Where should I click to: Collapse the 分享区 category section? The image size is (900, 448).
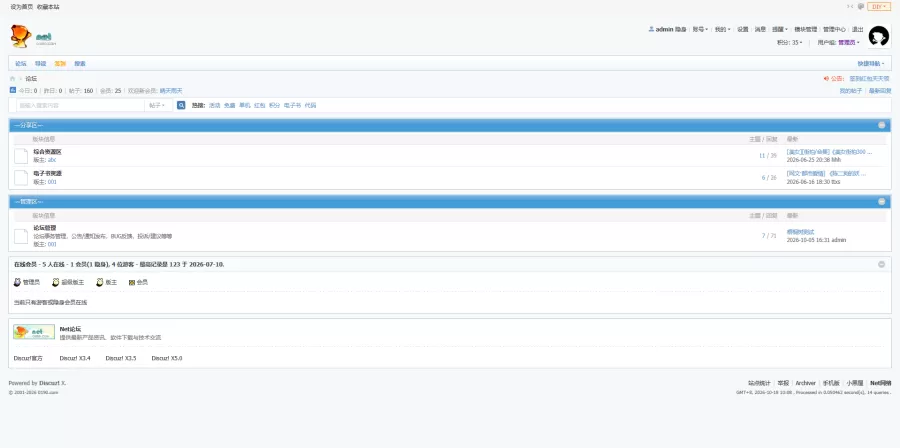click(x=882, y=125)
